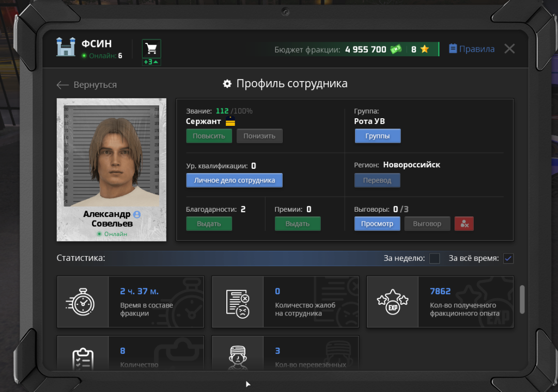Click the gold star rating icon
The width and height of the screenshot is (558, 392).
425,49
